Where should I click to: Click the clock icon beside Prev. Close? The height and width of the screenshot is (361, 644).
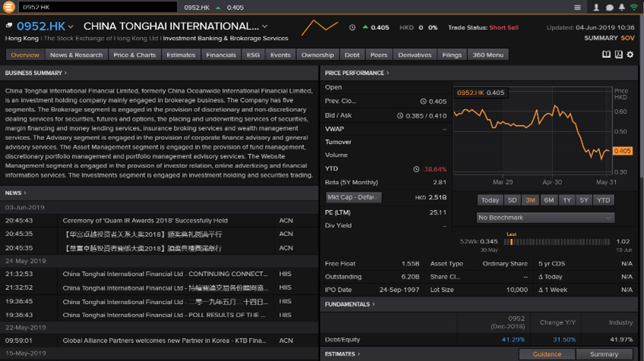pos(423,102)
